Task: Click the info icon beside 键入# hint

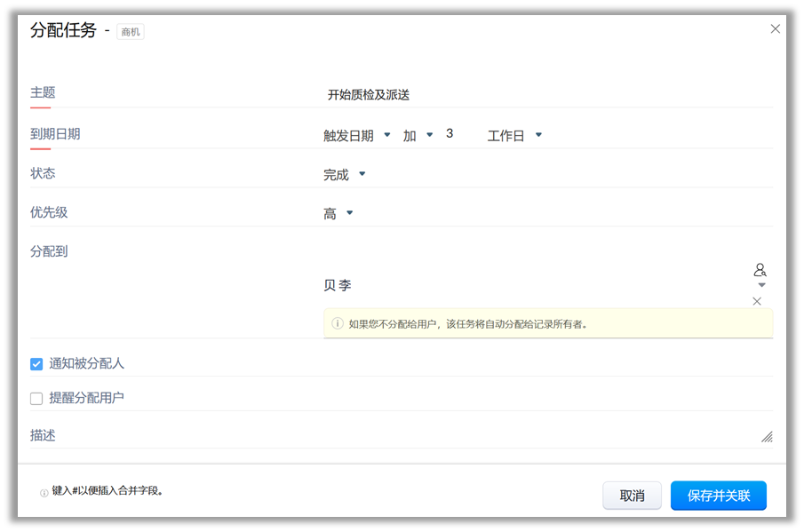Action: click(x=44, y=493)
